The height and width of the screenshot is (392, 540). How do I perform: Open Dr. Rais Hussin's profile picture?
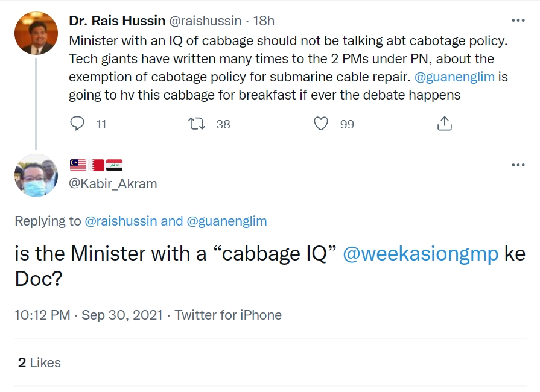point(36,33)
